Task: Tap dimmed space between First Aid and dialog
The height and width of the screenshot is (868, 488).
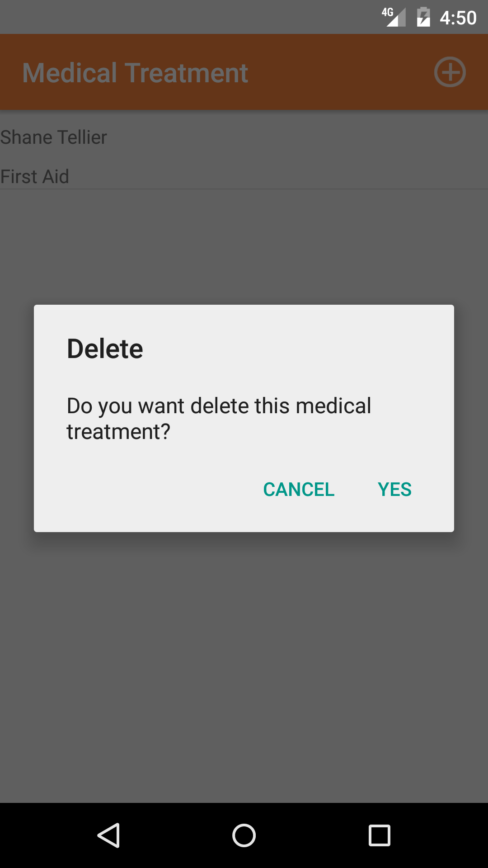Action: coord(244,246)
